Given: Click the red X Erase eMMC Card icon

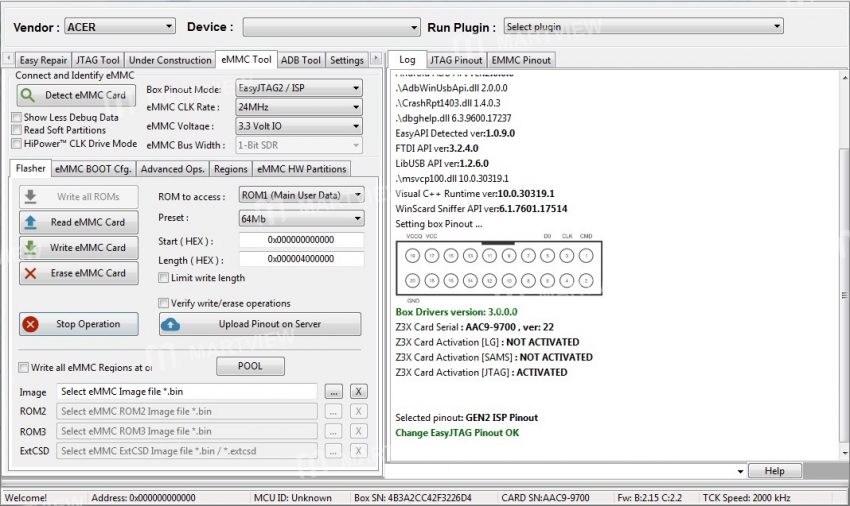Looking at the screenshot, I should [31, 273].
